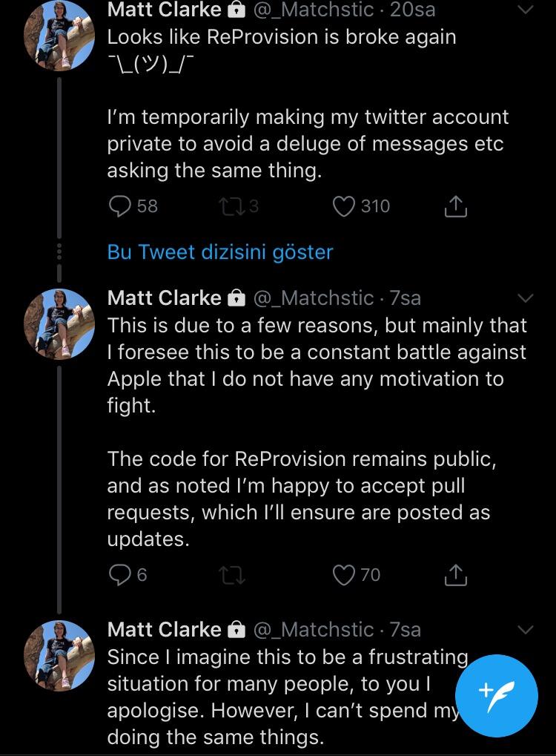Expand options chevron on the 20sa tweet
This screenshot has width=556, height=756.
(x=525, y=10)
